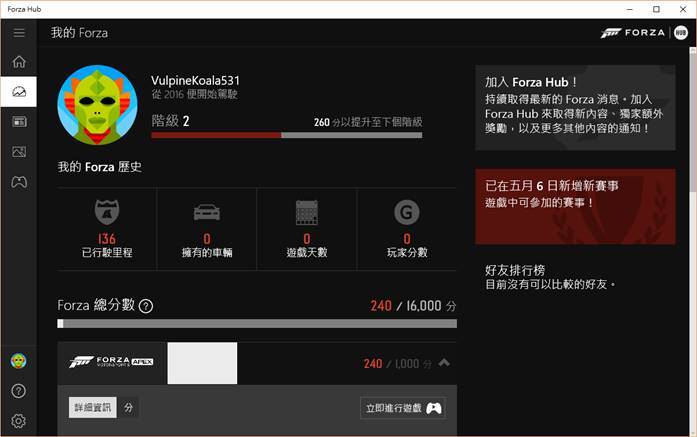Select the 詳細資訊 tab
697x437 pixels.
pyautogui.click(x=92, y=407)
